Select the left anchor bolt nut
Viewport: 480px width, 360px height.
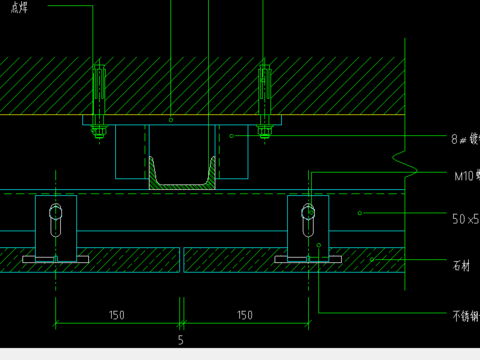pos(99,131)
